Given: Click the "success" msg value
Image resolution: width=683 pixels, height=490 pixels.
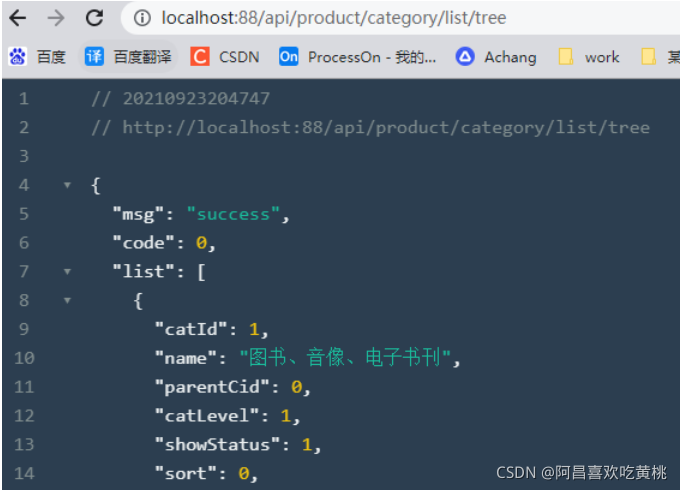Looking at the screenshot, I should coord(233,214).
